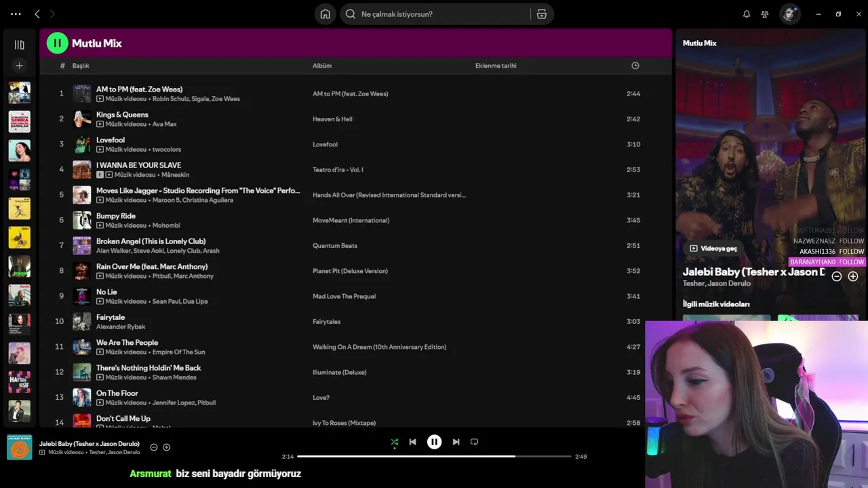Click the search magnifier icon
Screen dimensions: 868x488
pos(351,14)
